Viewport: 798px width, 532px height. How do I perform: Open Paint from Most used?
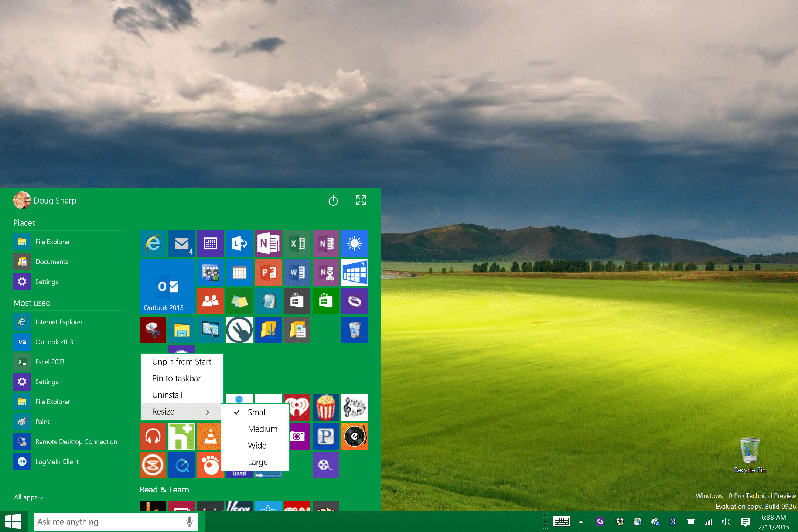[69, 422]
